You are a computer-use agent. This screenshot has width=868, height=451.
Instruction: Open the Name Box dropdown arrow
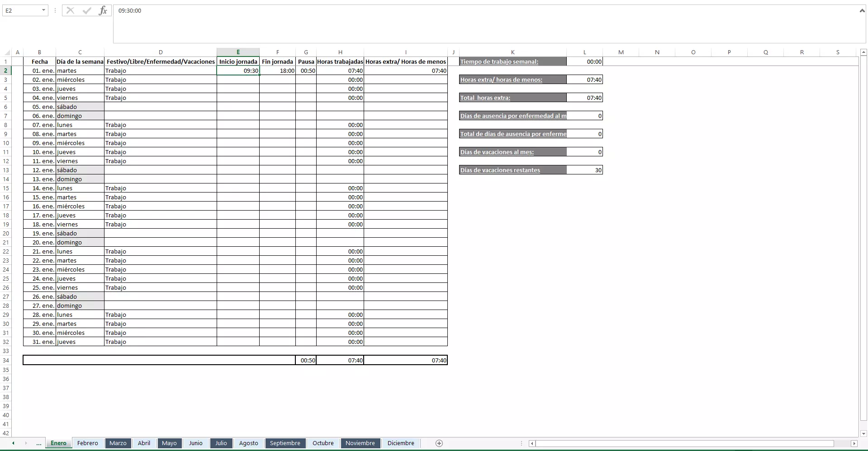point(43,10)
